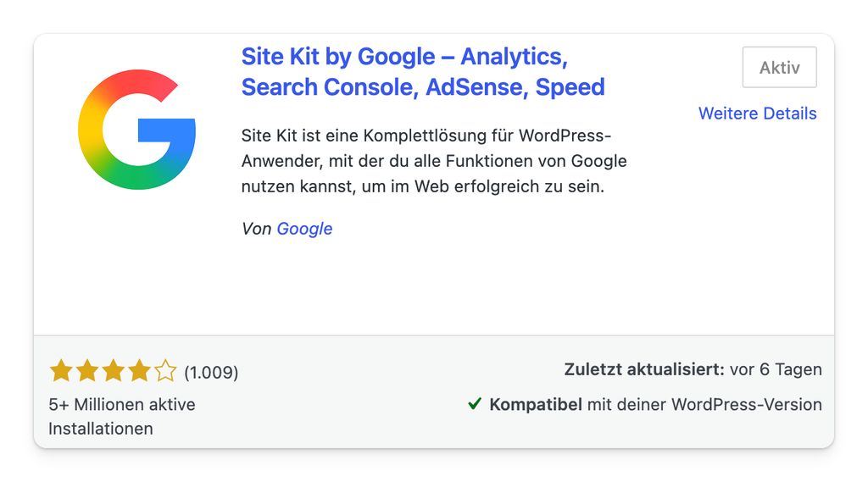This screenshot has width=868, height=482.
Task: Click the bold Kompatibel text
Action: tap(536, 405)
